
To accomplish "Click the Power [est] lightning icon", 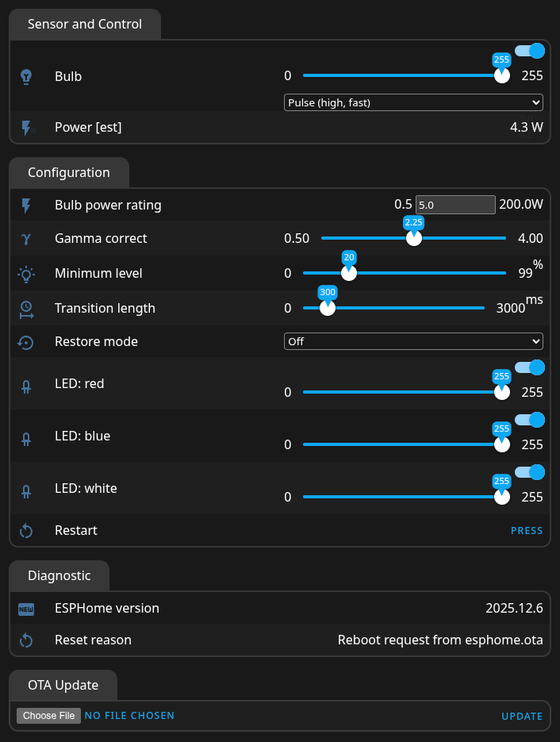I will click(28, 128).
